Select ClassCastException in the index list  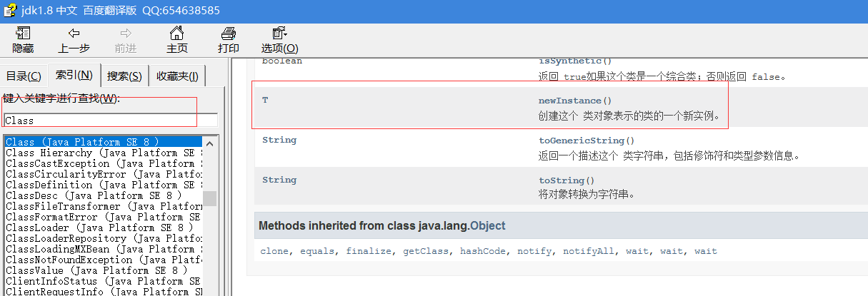tap(104, 163)
